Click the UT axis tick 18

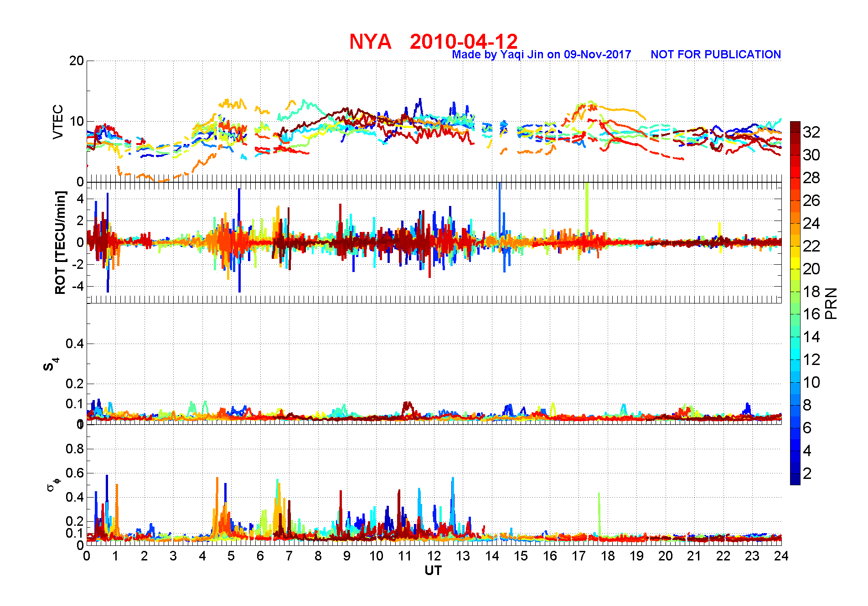click(608, 556)
